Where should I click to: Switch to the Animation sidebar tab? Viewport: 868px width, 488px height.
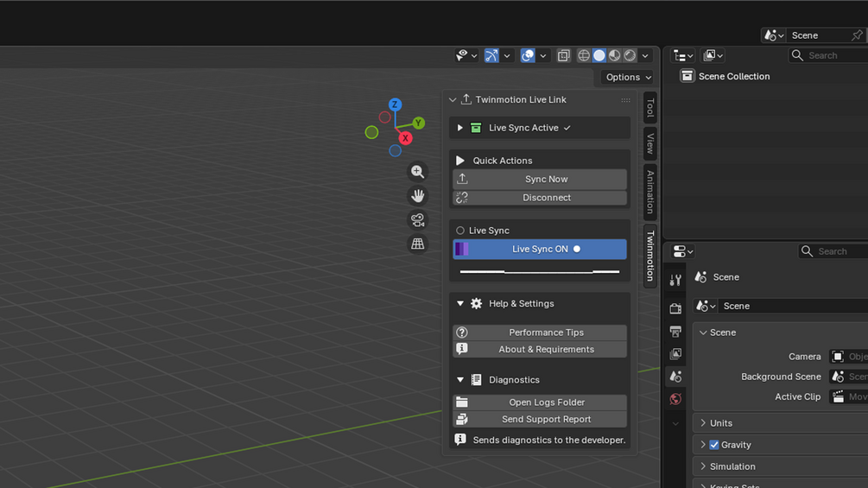650,192
